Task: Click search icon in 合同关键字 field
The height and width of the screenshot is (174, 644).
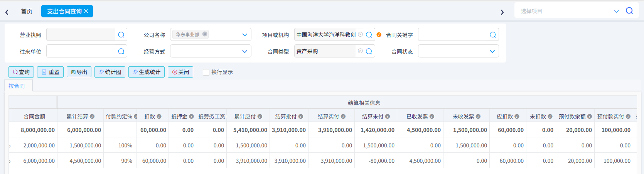Action: coord(493,35)
